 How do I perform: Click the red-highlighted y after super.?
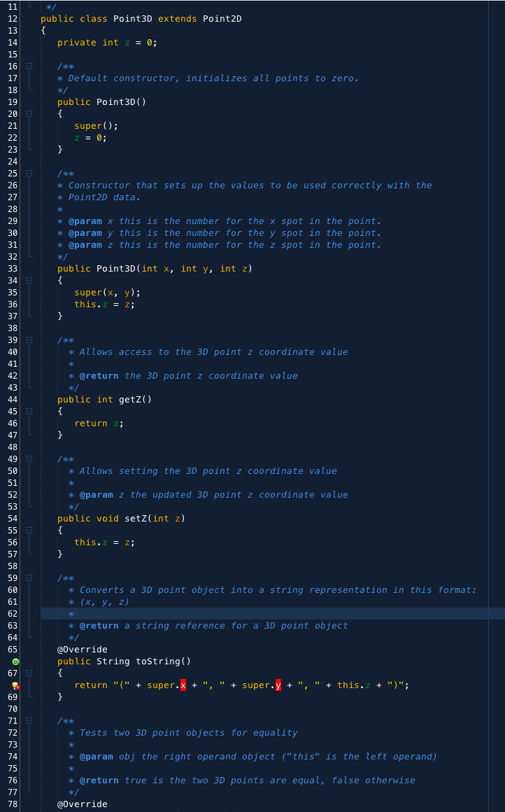click(x=278, y=685)
